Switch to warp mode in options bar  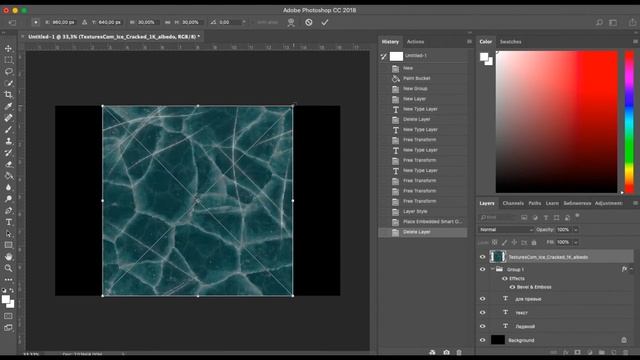point(291,22)
